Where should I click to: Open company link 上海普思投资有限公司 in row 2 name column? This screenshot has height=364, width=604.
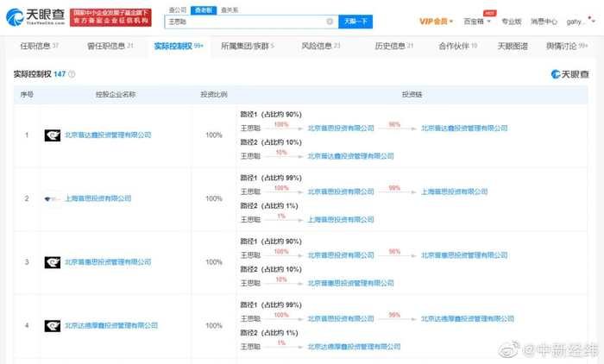(98, 198)
